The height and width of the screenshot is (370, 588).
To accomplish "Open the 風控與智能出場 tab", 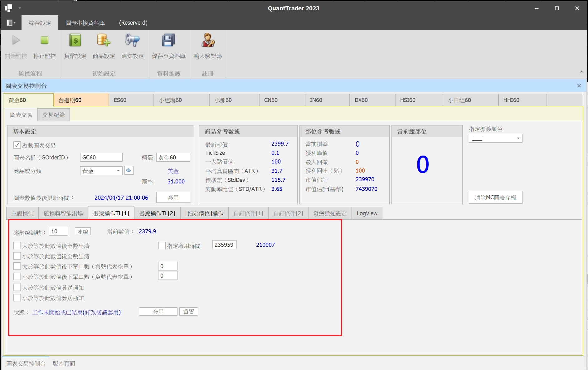I will [x=63, y=213].
